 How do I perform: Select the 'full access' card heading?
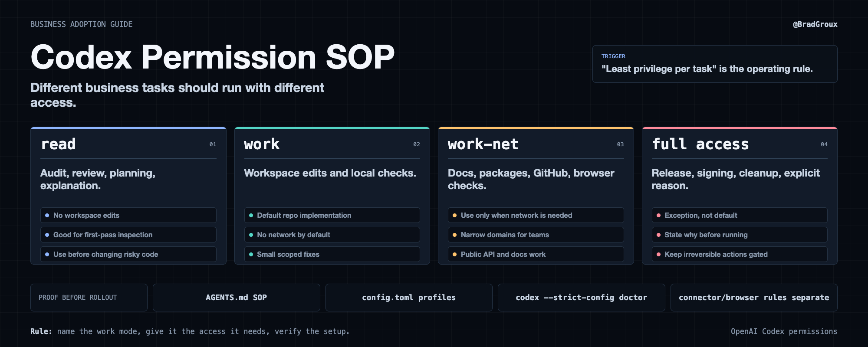tap(700, 144)
